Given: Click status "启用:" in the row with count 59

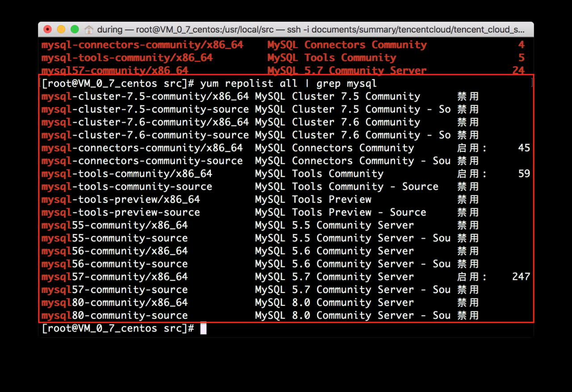Looking at the screenshot, I should point(472,174).
